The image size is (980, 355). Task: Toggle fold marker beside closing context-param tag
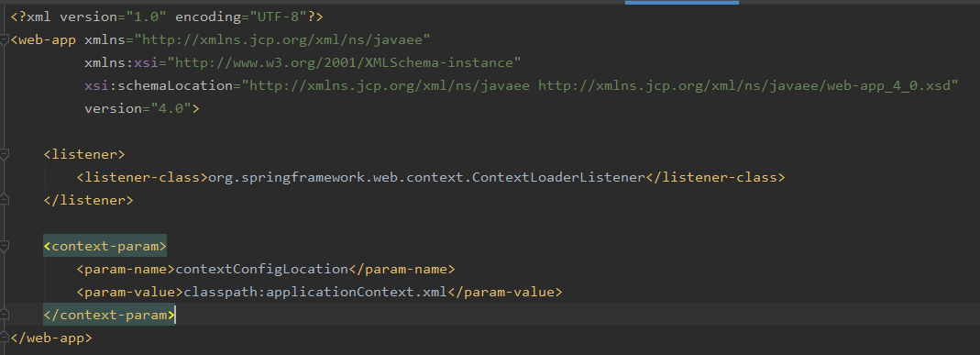point(5,315)
